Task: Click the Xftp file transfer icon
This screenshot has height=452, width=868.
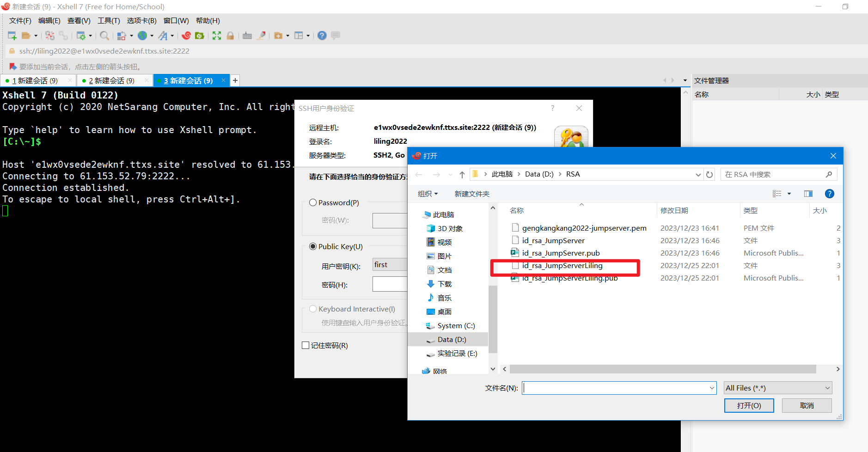Action: click(x=200, y=36)
